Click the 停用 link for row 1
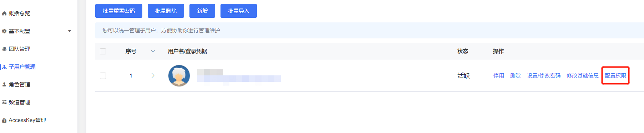This screenshot has width=644, height=133. (x=499, y=76)
